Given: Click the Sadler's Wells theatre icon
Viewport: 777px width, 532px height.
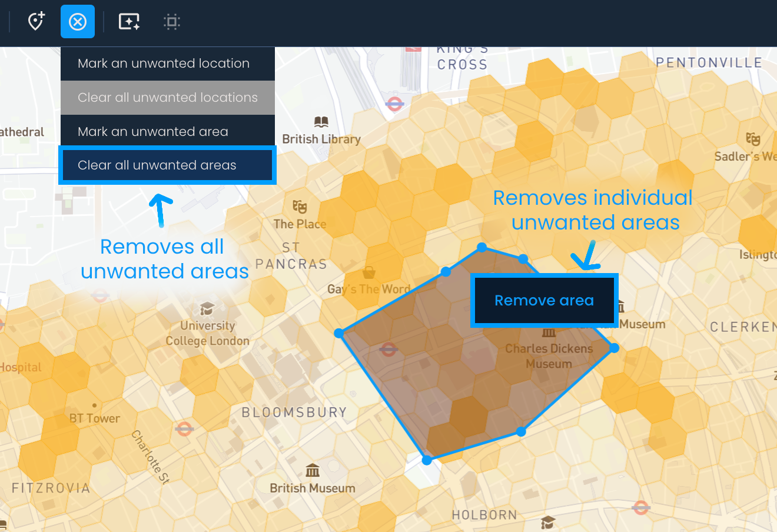Looking at the screenshot, I should pos(753,139).
